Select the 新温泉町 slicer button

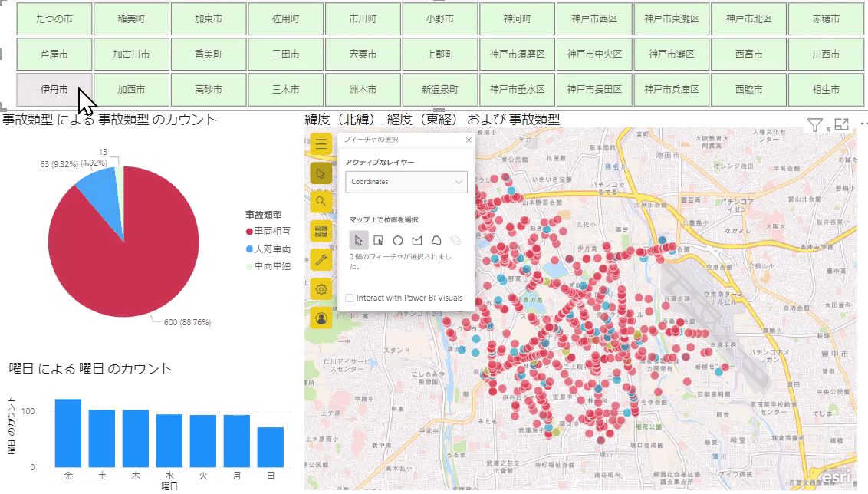tap(440, 89)
